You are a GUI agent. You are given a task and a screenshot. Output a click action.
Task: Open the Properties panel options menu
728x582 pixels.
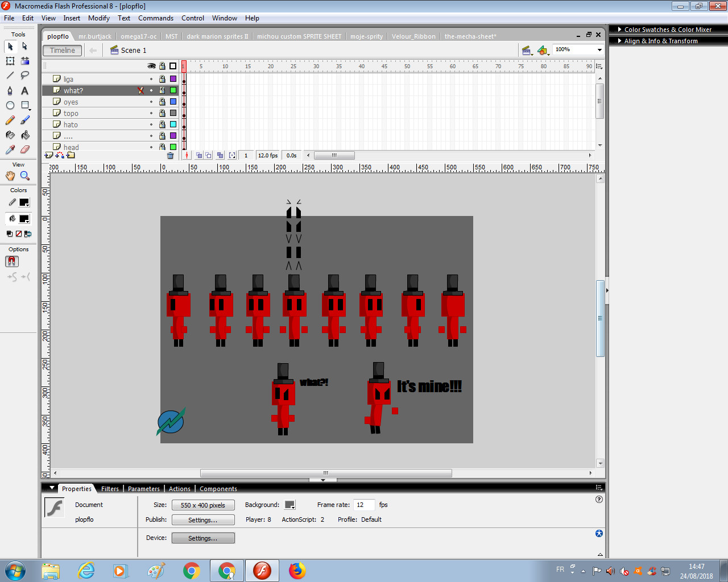[599, 488]
